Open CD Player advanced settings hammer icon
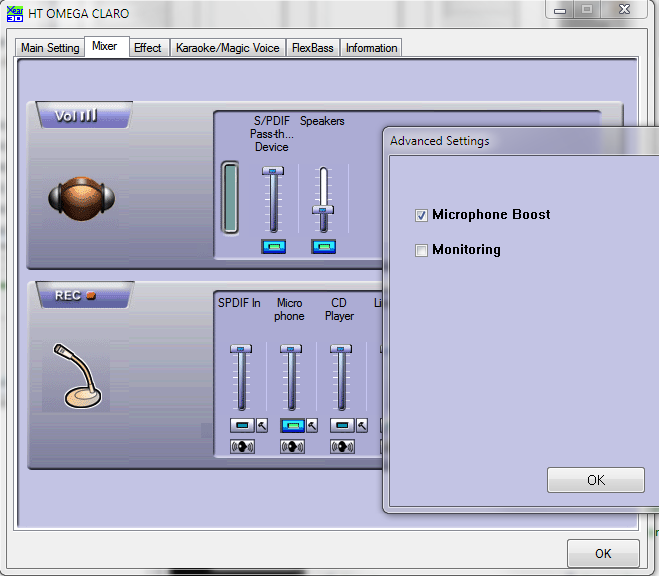 (x=362, y=426)
